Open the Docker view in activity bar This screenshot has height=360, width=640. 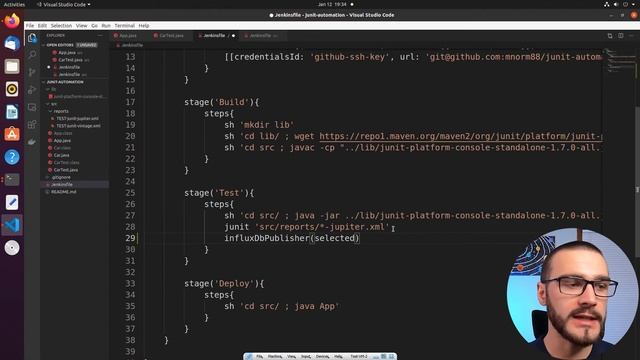[x=32, y=142]
